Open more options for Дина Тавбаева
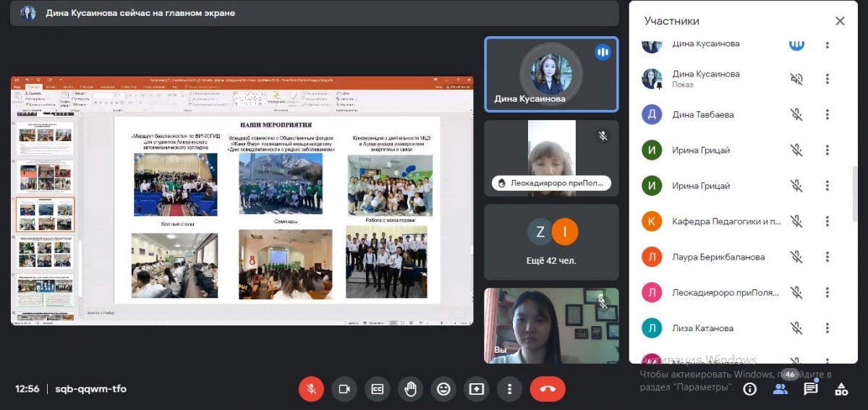 (x=827, y=114)
